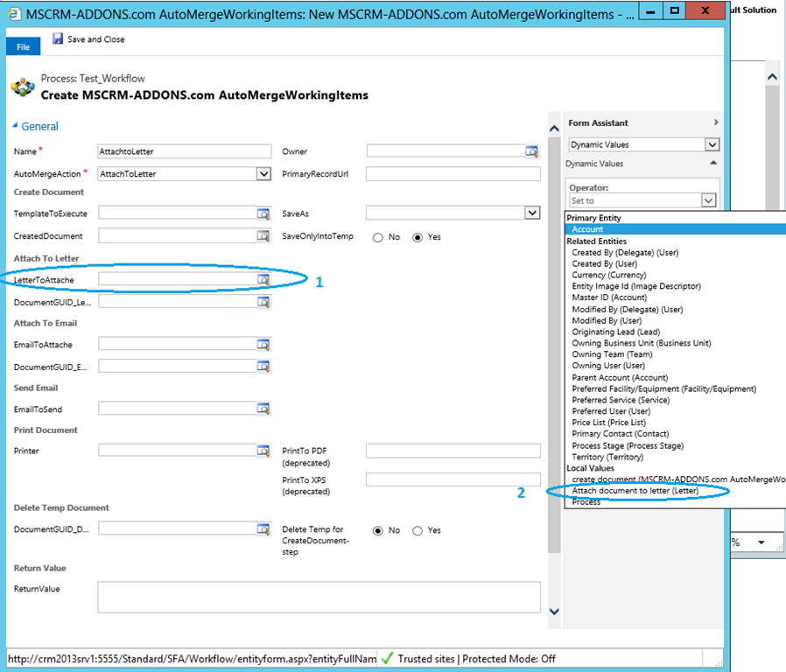Collapse the Form Assistant pane arrow
This screenshot has height=672, width=786.
[x=715, y=122]
